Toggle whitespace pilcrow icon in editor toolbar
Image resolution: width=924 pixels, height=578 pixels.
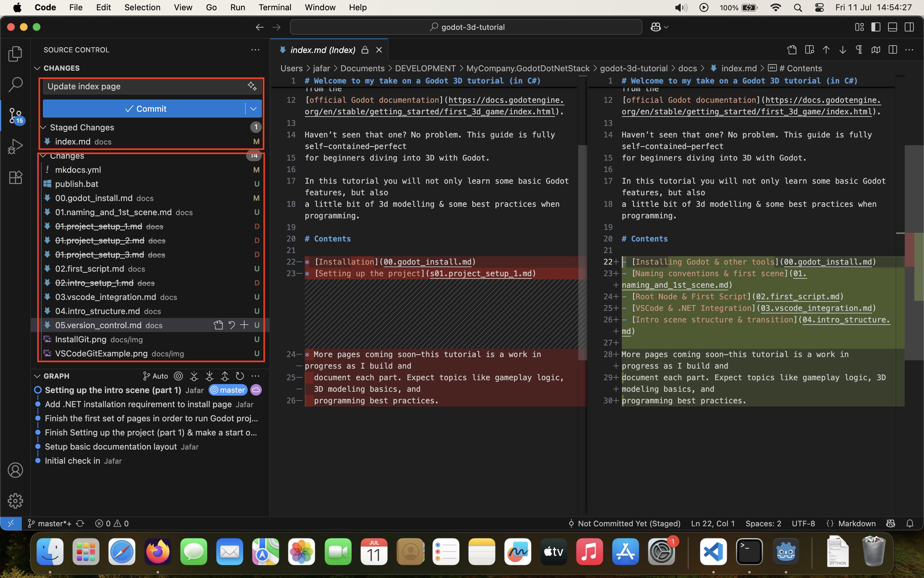pyautogui.click(x=859, y=50)
